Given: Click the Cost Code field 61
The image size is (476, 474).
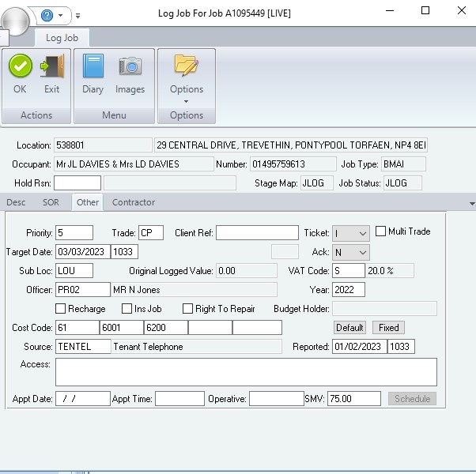Looking at the screenshot, I should (77, 328).
